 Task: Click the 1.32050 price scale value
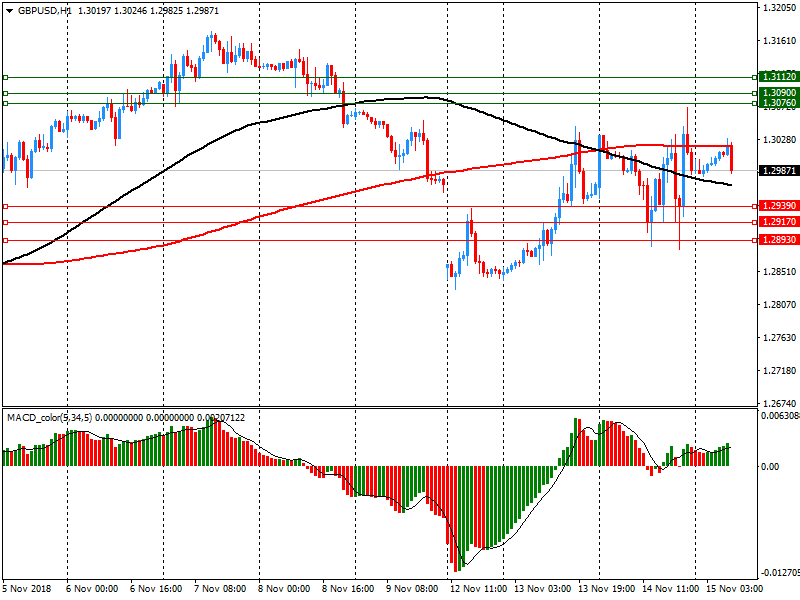778,8
